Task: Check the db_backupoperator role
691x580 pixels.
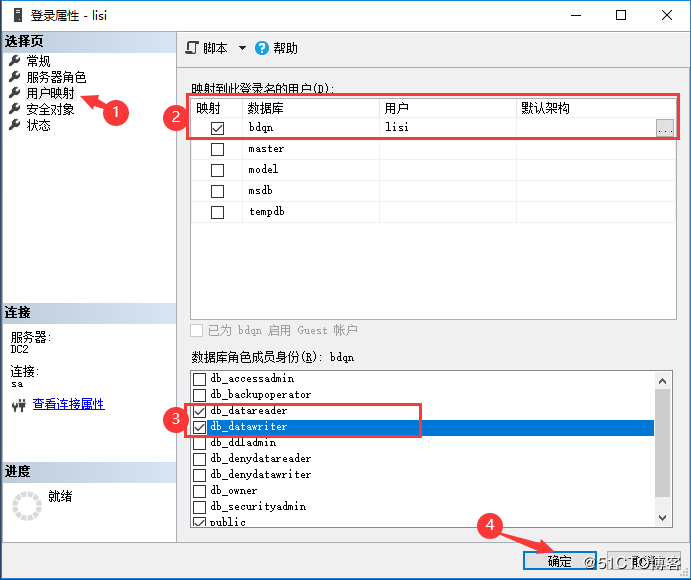Action: click(x=200, y=395)
